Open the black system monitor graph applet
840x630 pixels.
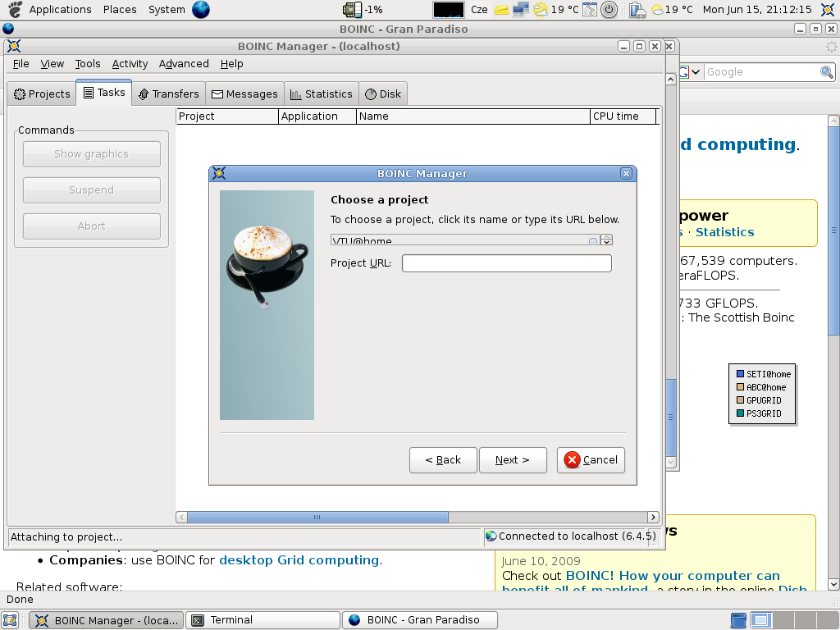(449, 10)
